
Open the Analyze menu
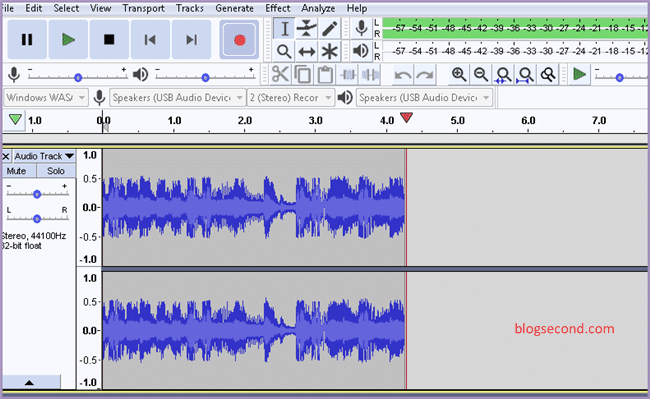point(318,8)
